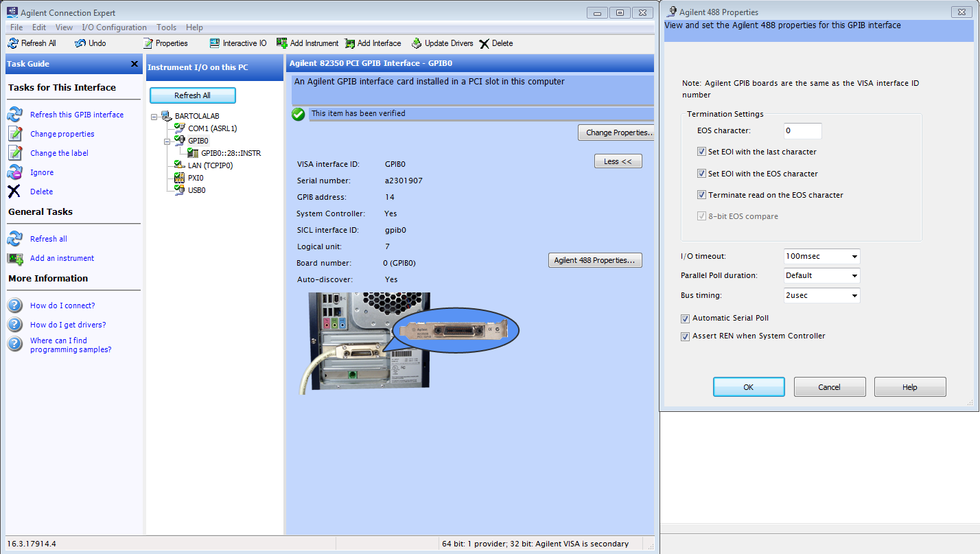Image resolution: width=980 pixels, height=554 pixels.
Task: Click the Refresh All toolbar icon
Action: pyautogui.click(x=13, y=43)
